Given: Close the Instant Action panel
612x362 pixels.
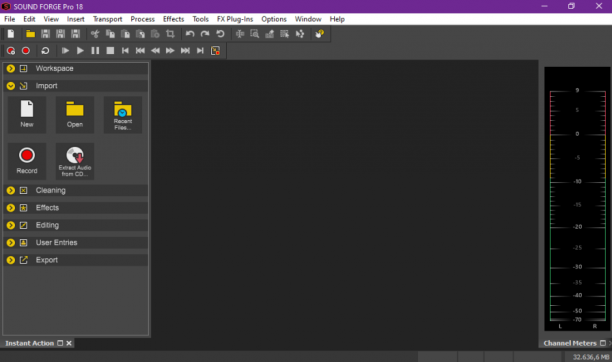Looking at the screenshot, I should (69, 343).
